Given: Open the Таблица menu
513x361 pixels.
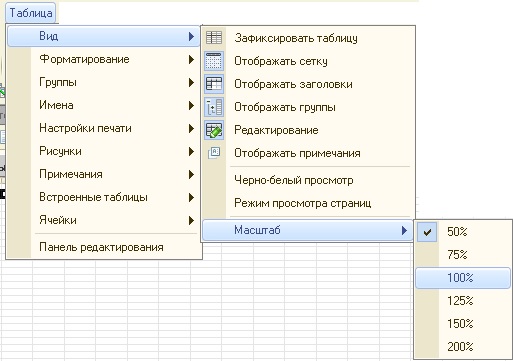Looking at the screenshot, I should pos(30,13).
